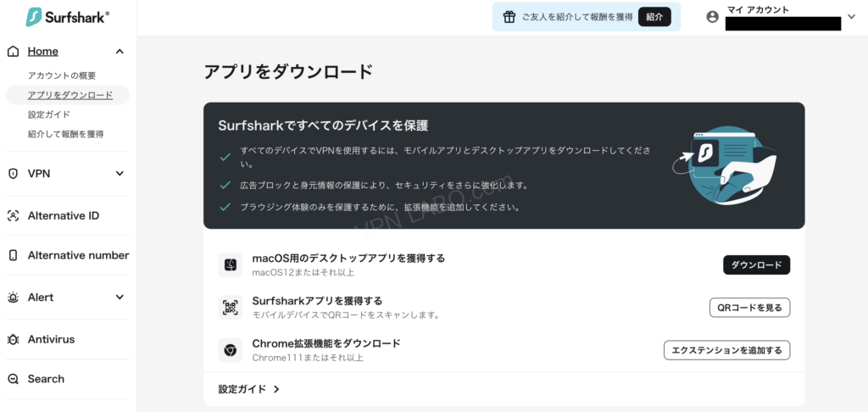Open 設定ガイド in sidebar
868x412 pixels.
click(48, 114)
